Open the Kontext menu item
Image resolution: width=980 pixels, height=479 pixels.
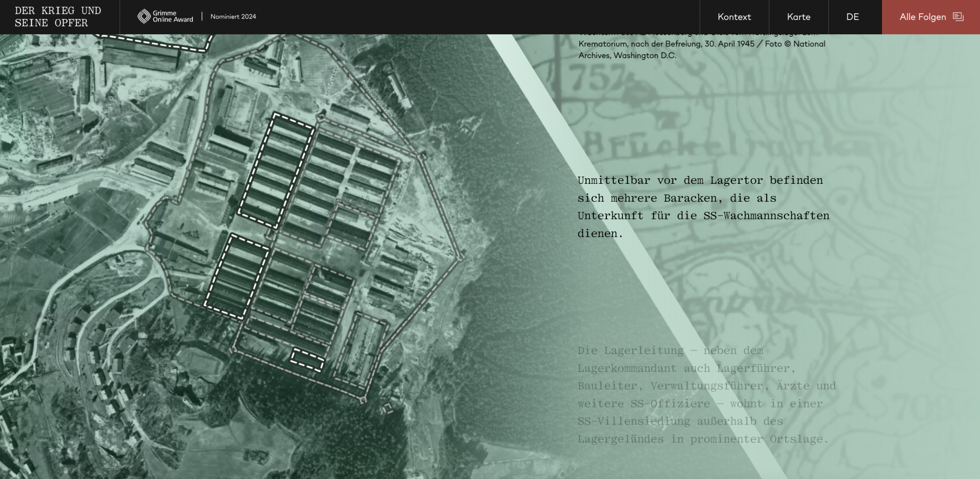(734, 17)
